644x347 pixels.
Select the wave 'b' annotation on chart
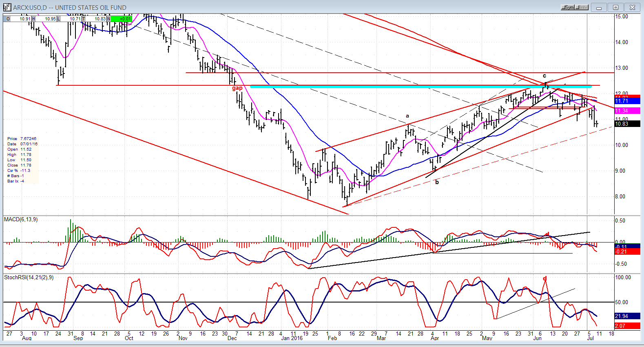pyautogui.click(x=437, y=182)
